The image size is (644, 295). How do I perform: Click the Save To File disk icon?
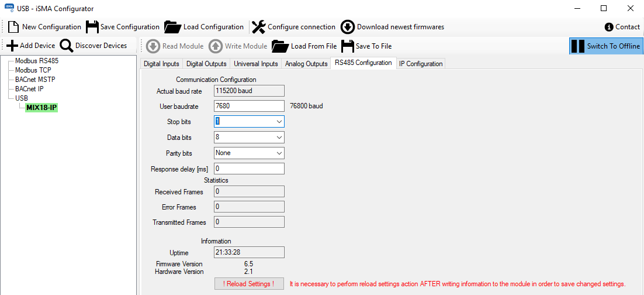pos(348,46)
